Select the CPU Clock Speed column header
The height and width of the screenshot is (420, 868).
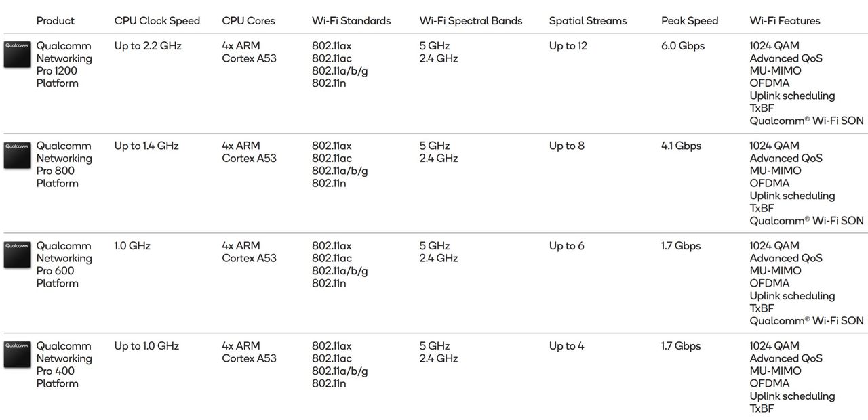[157, 21]
